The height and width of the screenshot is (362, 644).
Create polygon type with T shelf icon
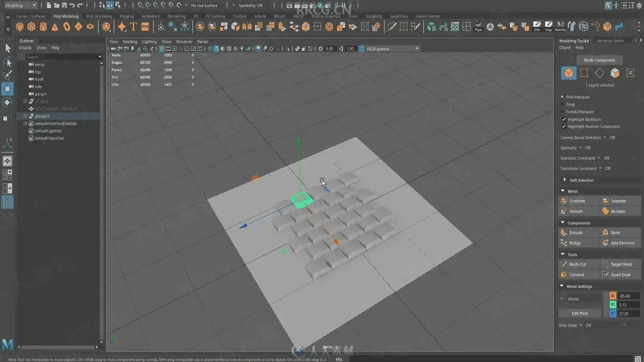pyautogui.click(x=133, y=27)
